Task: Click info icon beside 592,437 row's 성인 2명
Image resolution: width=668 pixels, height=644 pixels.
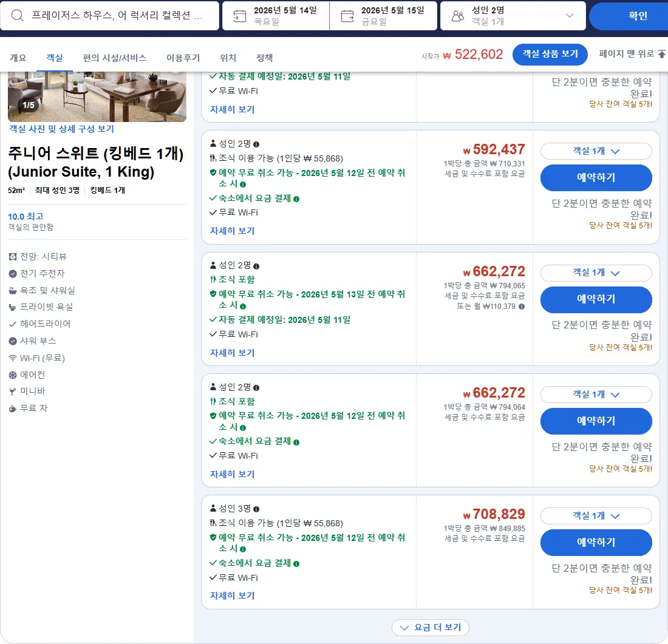Action: coord(256,144)
